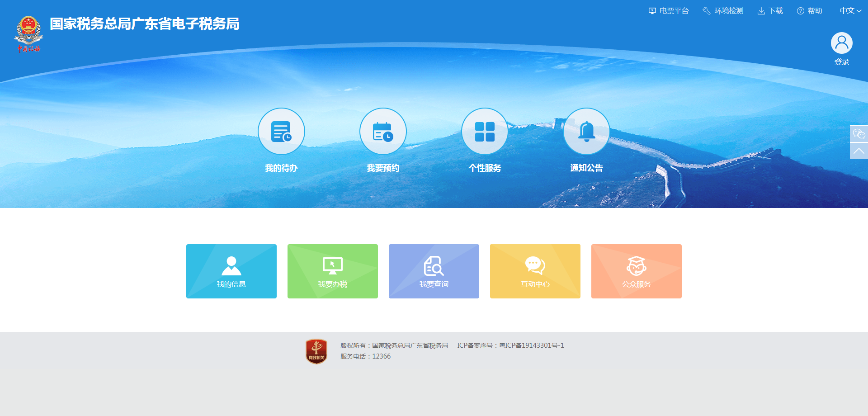The height and width of the screenshot is (416, 868).
Task: Click the ICP备案序号 footer text
Action: (x=510, y=345)
